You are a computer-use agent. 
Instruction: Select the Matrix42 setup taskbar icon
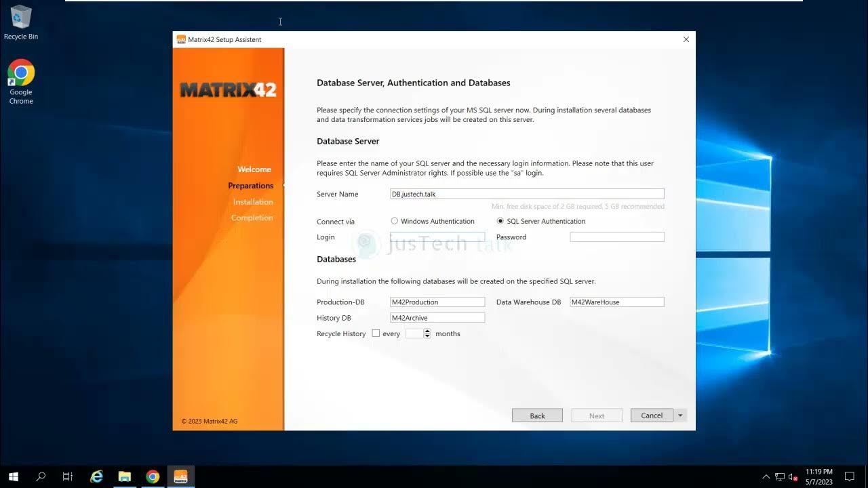coord(181,476)
